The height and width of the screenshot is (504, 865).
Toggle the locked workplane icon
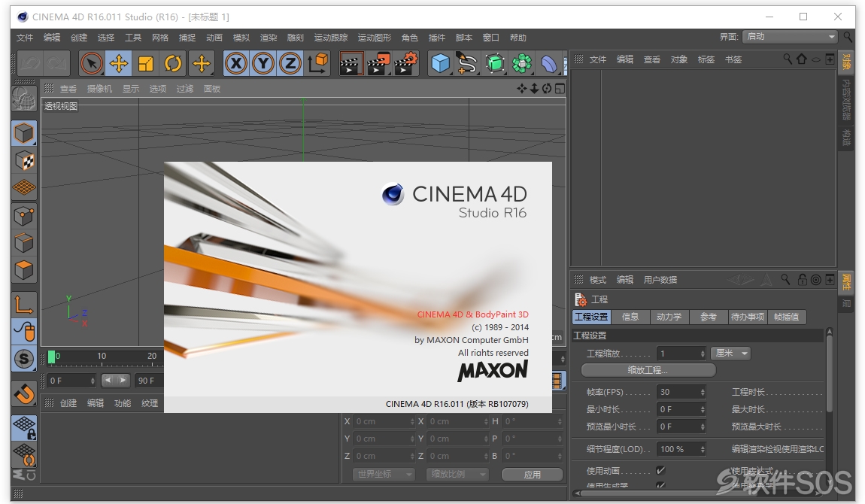tap(24, 428)
